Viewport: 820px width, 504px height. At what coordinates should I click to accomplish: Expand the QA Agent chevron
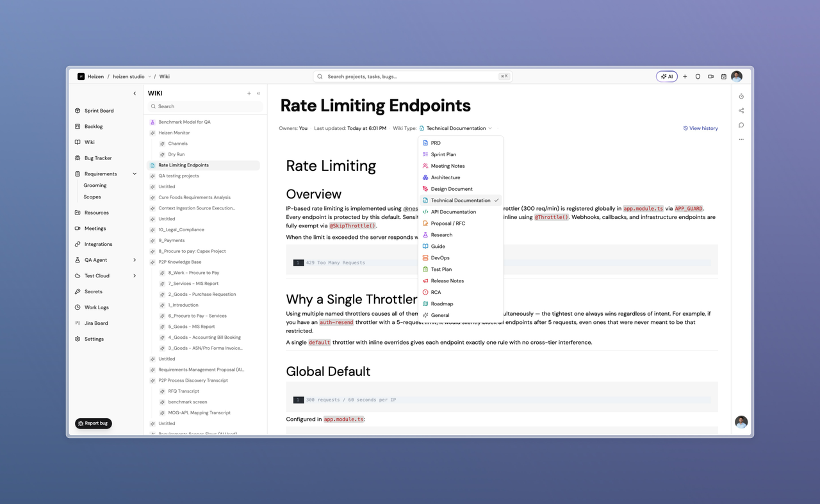coord(135,260)
